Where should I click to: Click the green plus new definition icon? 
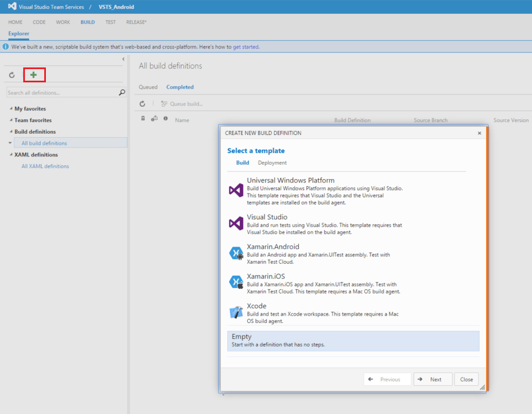[x=34, y=75]
